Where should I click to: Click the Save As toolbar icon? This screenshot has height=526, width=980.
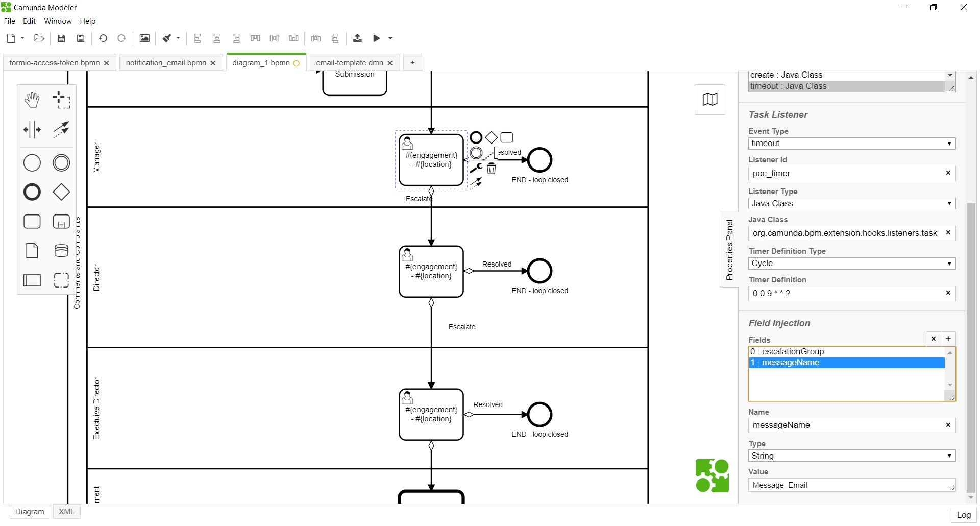coord(80,38)
